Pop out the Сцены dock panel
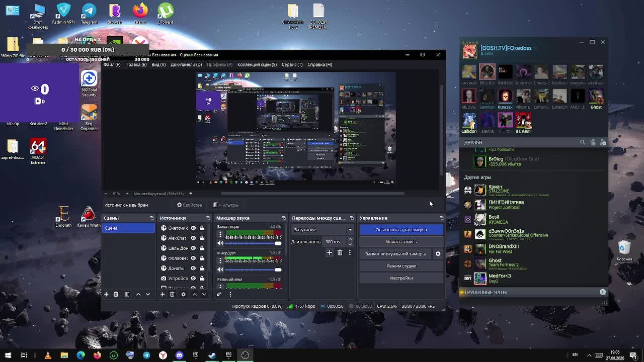644x362 pixels. coord(151,218)
